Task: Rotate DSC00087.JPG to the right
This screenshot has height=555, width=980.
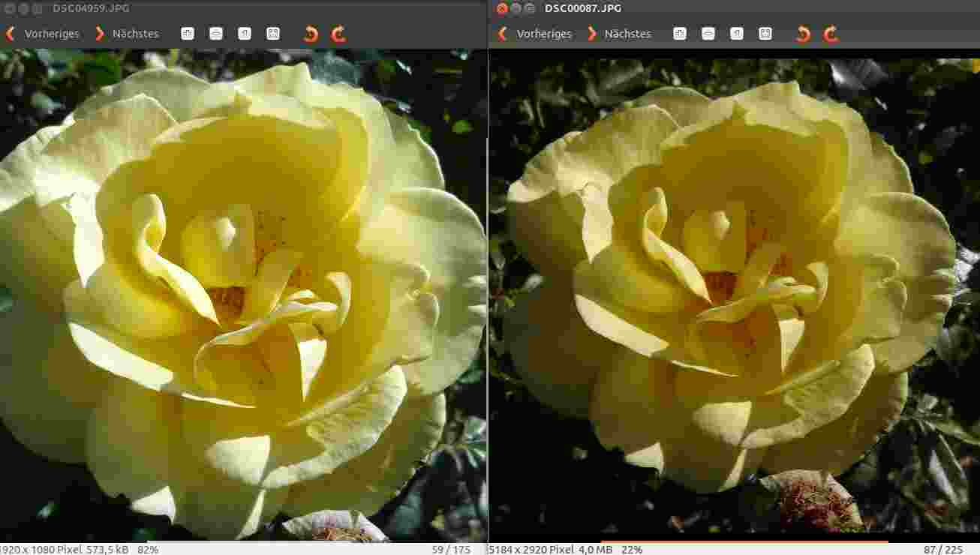Action: pos(831,34)
